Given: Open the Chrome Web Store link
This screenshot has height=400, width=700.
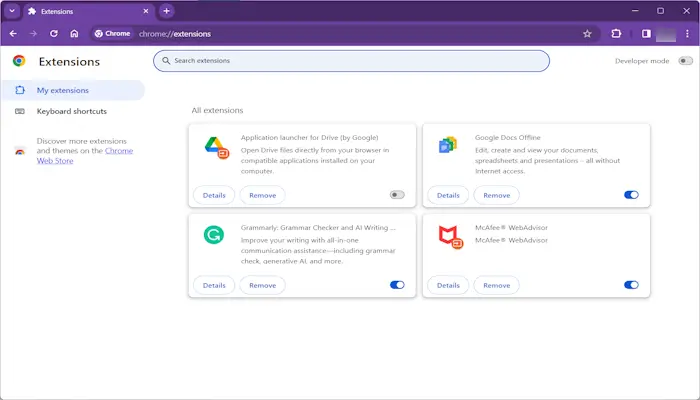Looking at the screenshot, I should (85, 156).
